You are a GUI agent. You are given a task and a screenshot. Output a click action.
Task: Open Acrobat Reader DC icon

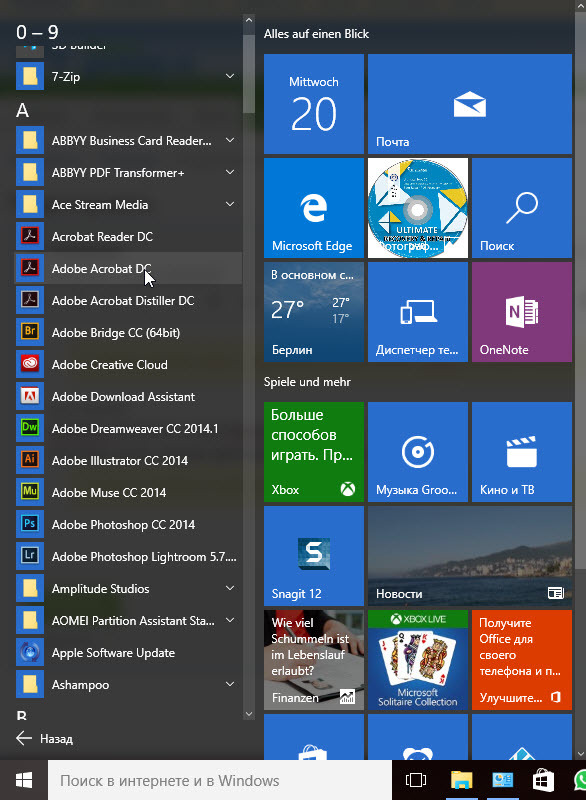(30, 236)
